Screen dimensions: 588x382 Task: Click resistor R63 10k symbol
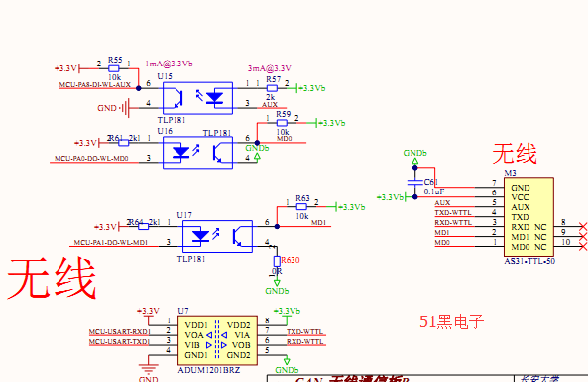(x=301, y=207)
